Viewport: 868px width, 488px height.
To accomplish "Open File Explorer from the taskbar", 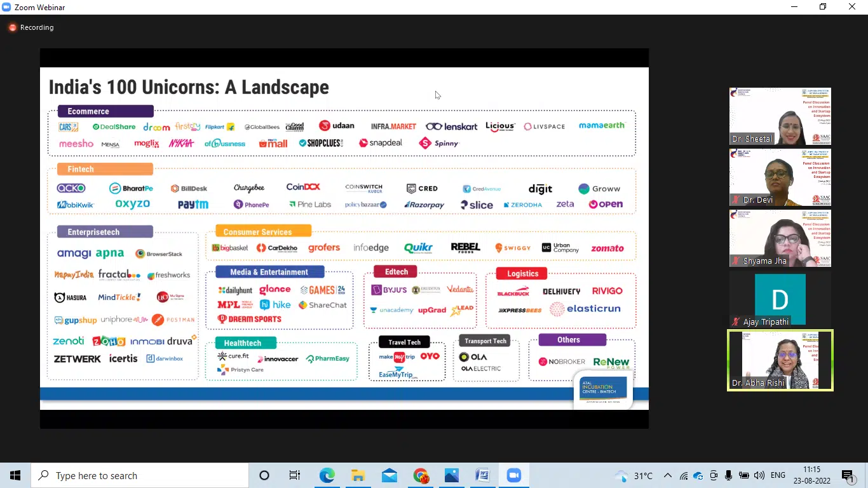I will coord(358,475).
